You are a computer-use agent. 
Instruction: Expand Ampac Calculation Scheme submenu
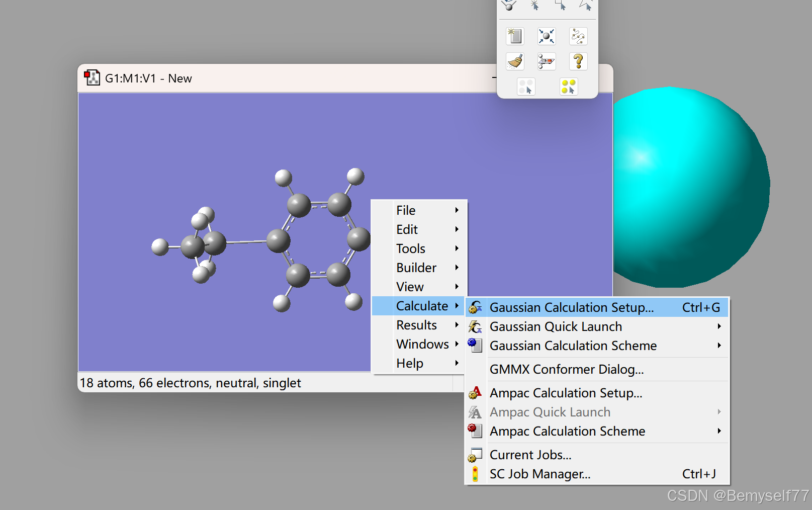pos(597,431)
